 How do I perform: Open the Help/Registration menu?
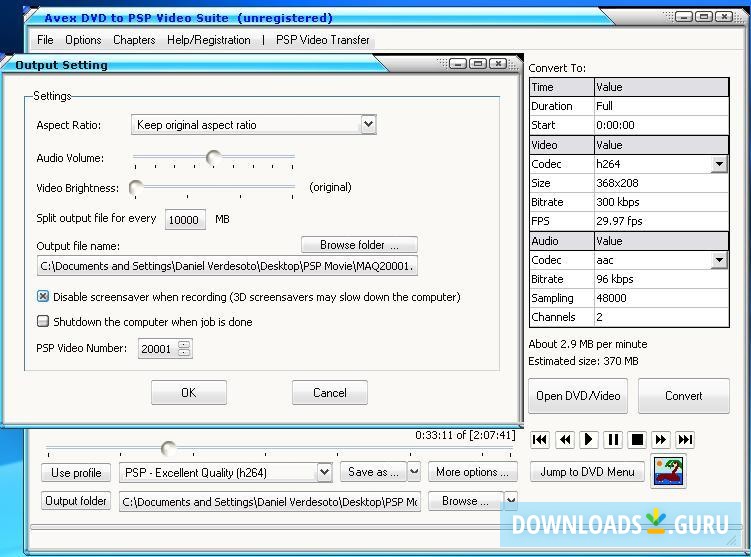click(209, 40)
